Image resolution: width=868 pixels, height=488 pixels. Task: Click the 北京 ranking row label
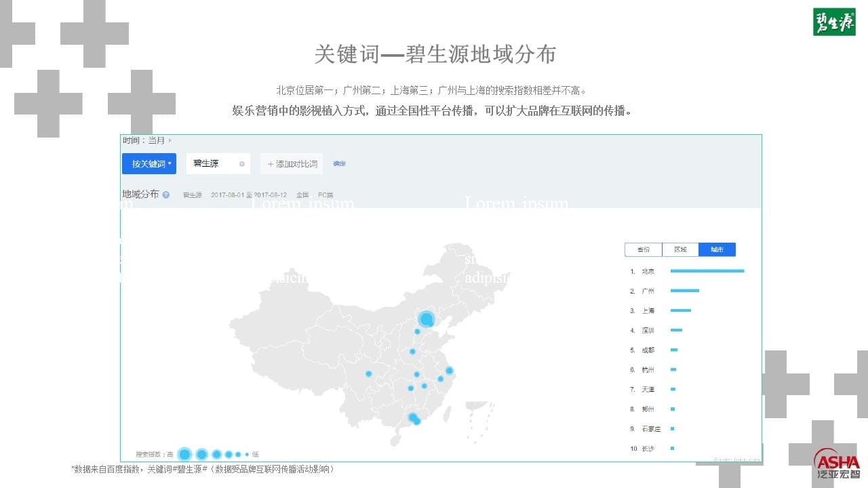click(648, 271)
